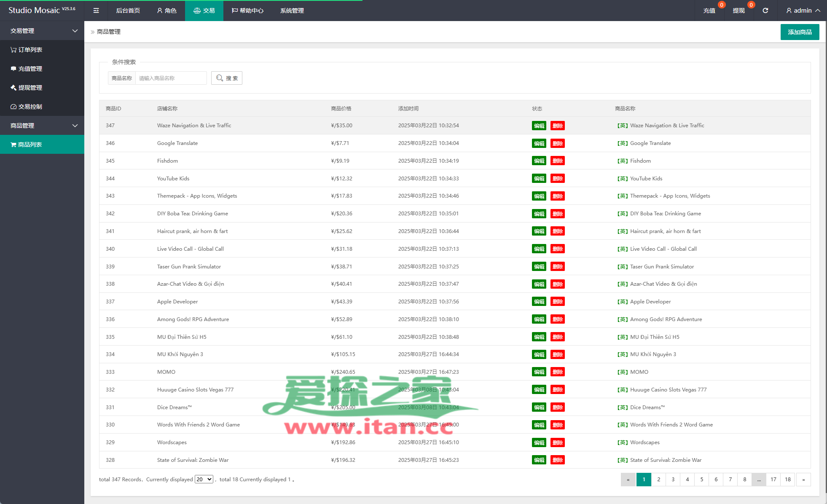Click price cell ¥/$240.65 for MOMO
The width and height of the screenshot is (827, 504).
point(343,372)
